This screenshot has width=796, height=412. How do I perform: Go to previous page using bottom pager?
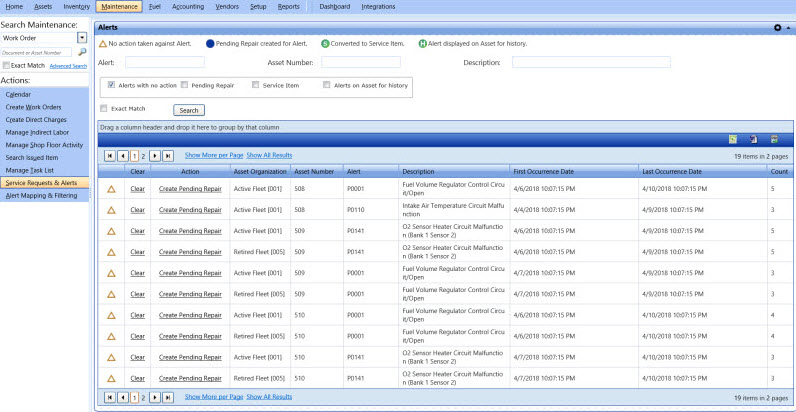(122, 397)
